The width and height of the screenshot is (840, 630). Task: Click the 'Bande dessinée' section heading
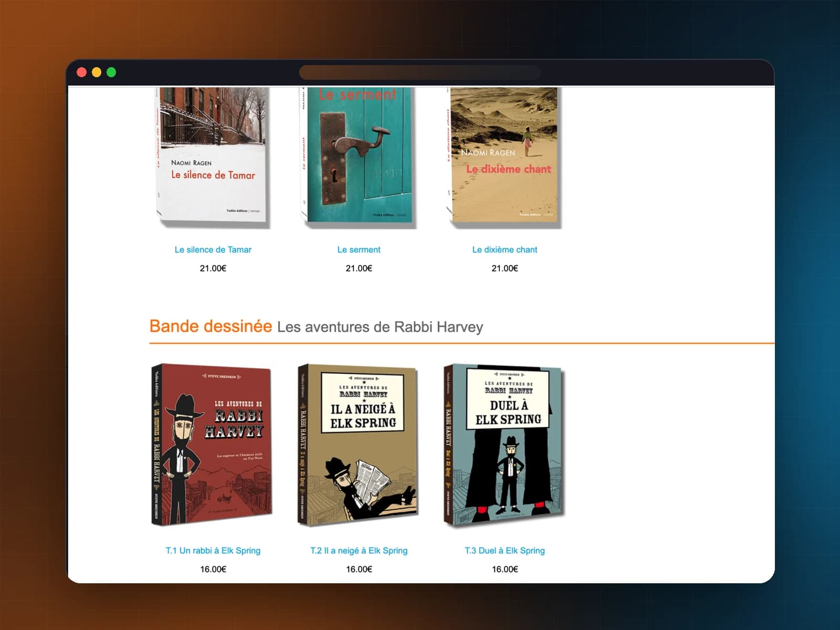pyautogui.click(x=211, y=326)
